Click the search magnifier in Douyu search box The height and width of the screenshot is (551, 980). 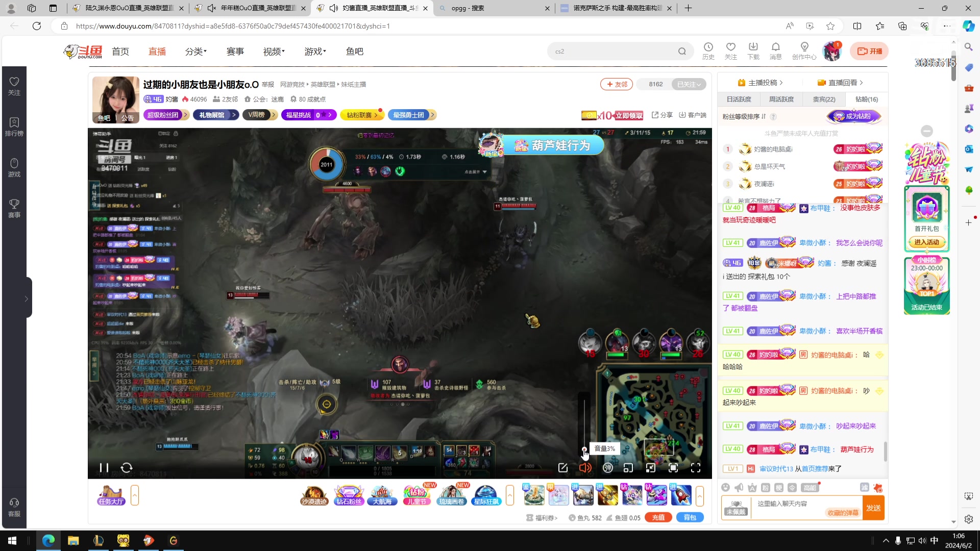(682, 51)
